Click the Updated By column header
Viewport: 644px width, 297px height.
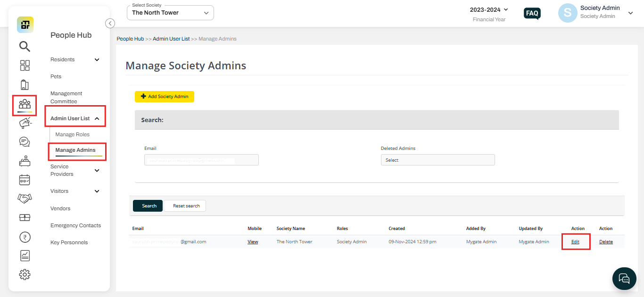coord(531,228)
